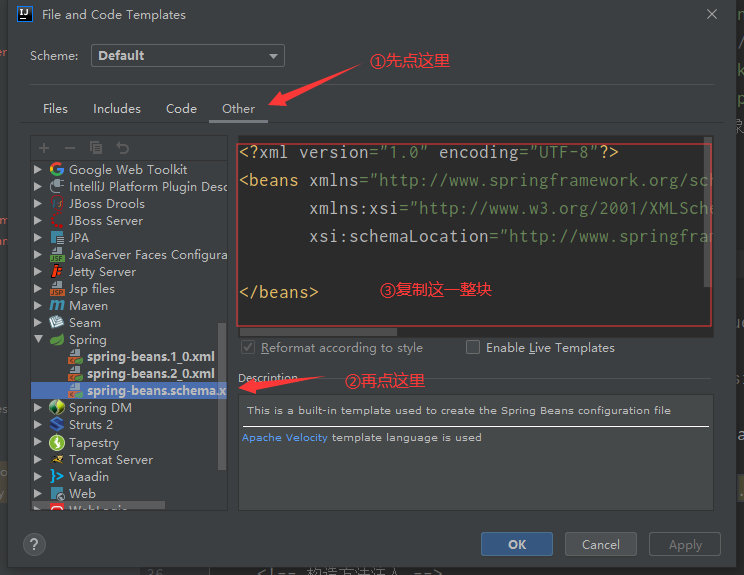Click the Jetty Server icon
Image resolution: width=744 pixels, height=575 pixels.
[57, 272]
